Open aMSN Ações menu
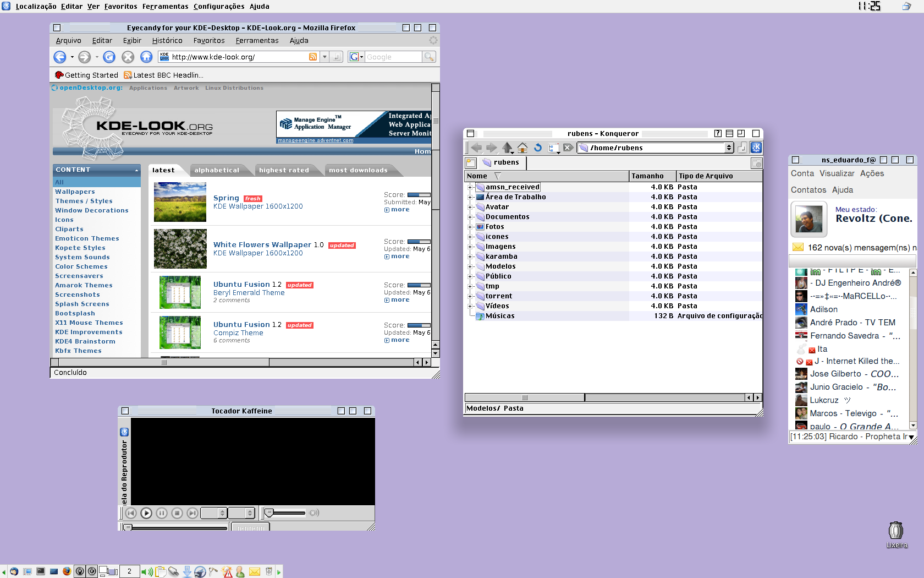 tap(872, 173)
